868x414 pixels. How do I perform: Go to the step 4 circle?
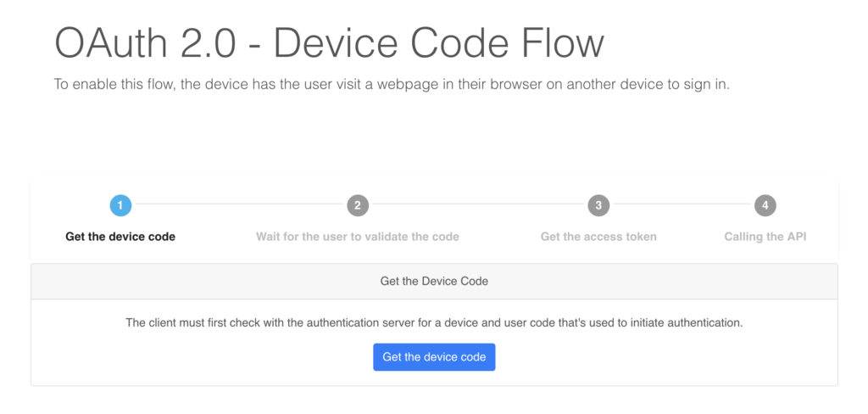pyautogui.click(x=765, y=205)
